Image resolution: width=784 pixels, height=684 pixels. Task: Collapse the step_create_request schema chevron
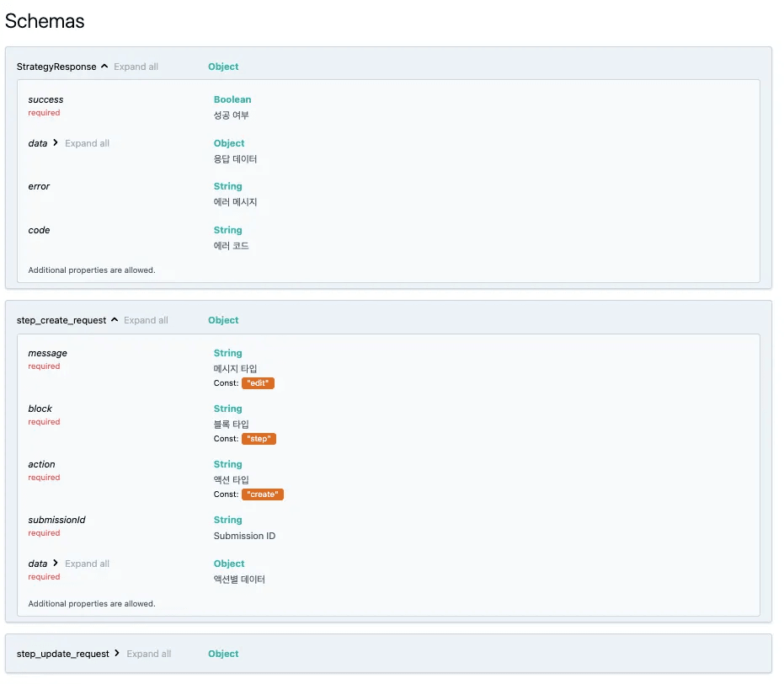[x=115, y=320]
